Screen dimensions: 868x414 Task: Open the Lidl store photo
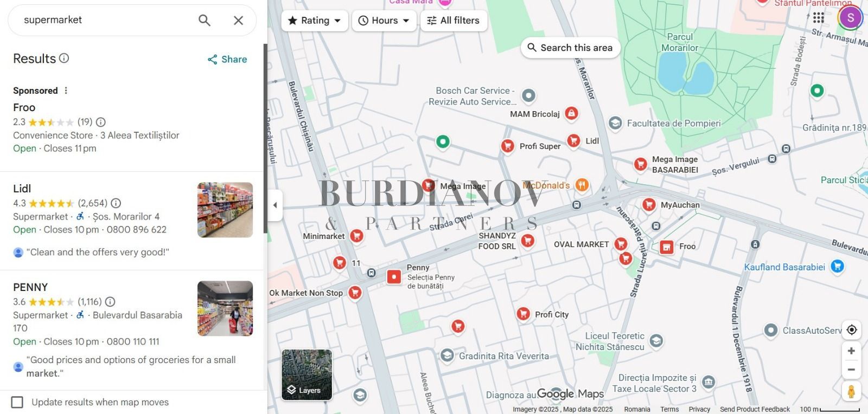(225, 210)
